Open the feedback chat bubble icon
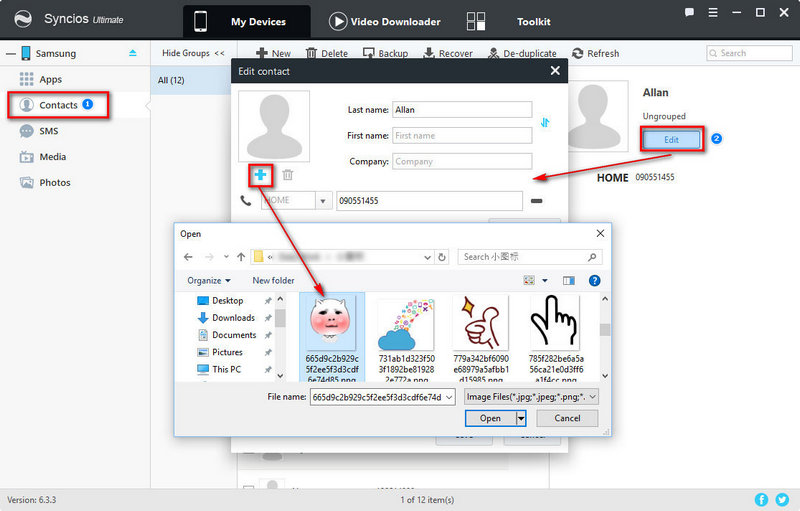This screenshot has height=511, width=800. point(689,13)
